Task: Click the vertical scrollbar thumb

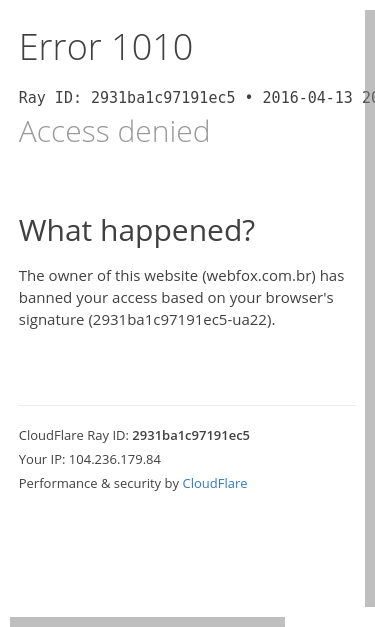Action: click(370, 308)
